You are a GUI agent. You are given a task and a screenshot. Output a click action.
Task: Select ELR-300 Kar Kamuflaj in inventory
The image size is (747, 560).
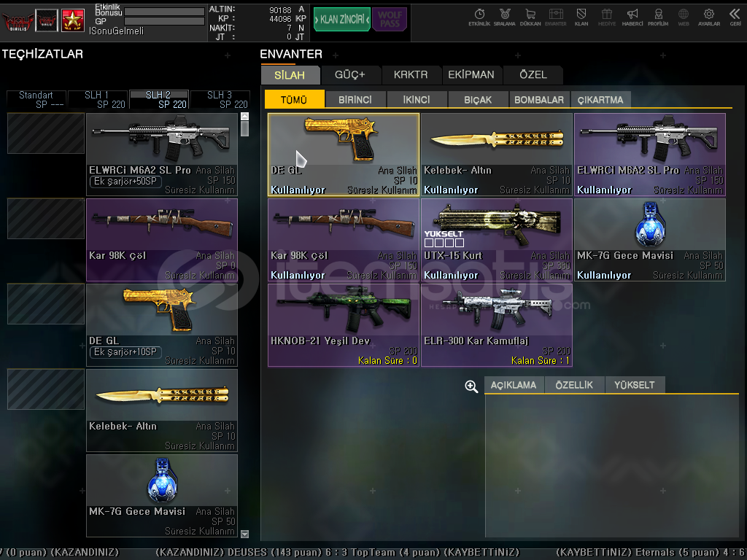click(497, 325)
